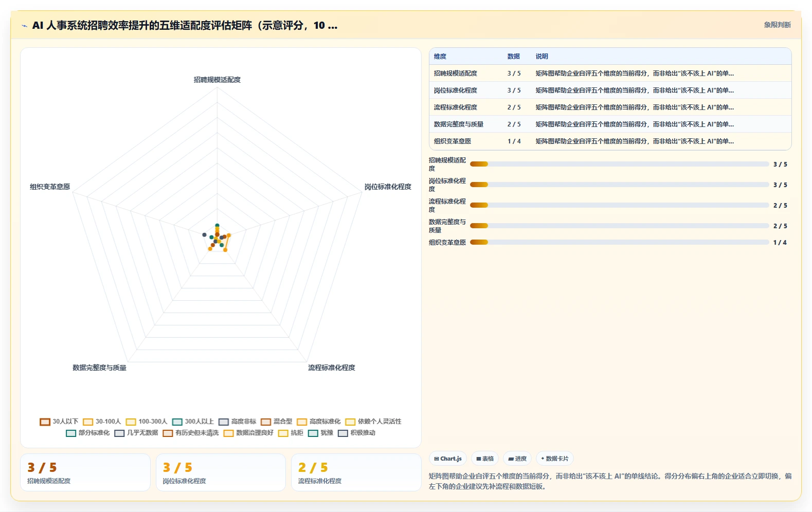
Task: Click the 组织变革意愿 progress bar
Action: pos(619,243)
